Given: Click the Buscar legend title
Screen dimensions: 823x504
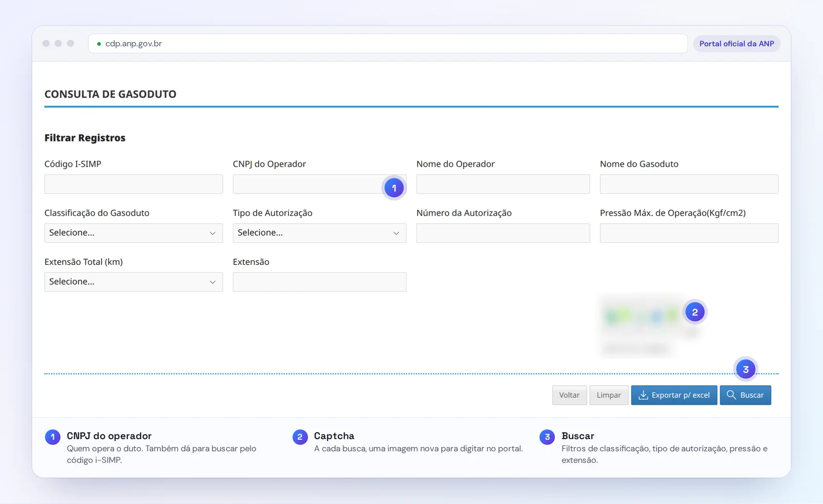Looking at the screenshot, I should (578, 436).
